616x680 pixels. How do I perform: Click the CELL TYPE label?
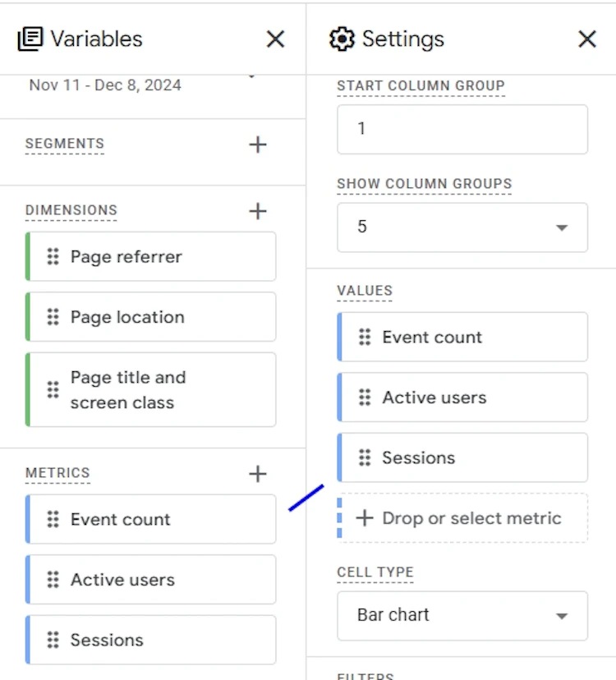pos(375,572)
